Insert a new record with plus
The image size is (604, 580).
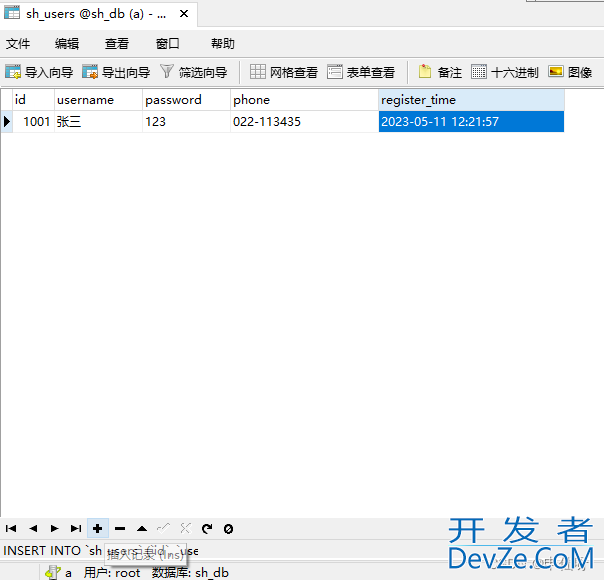[98, 528]
